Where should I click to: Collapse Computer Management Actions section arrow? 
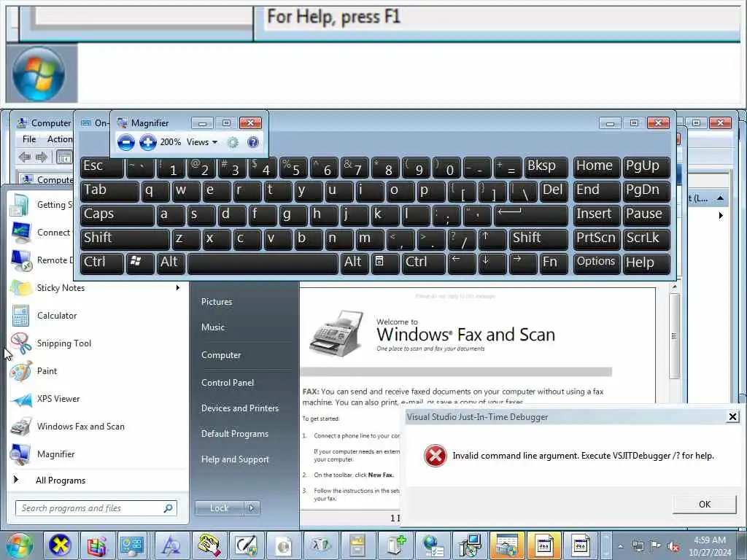pos(720,198)
